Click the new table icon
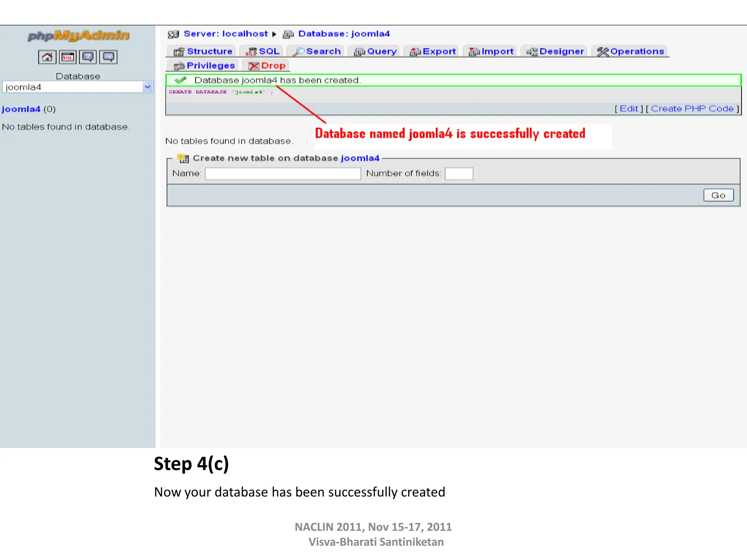 [183, 158]
